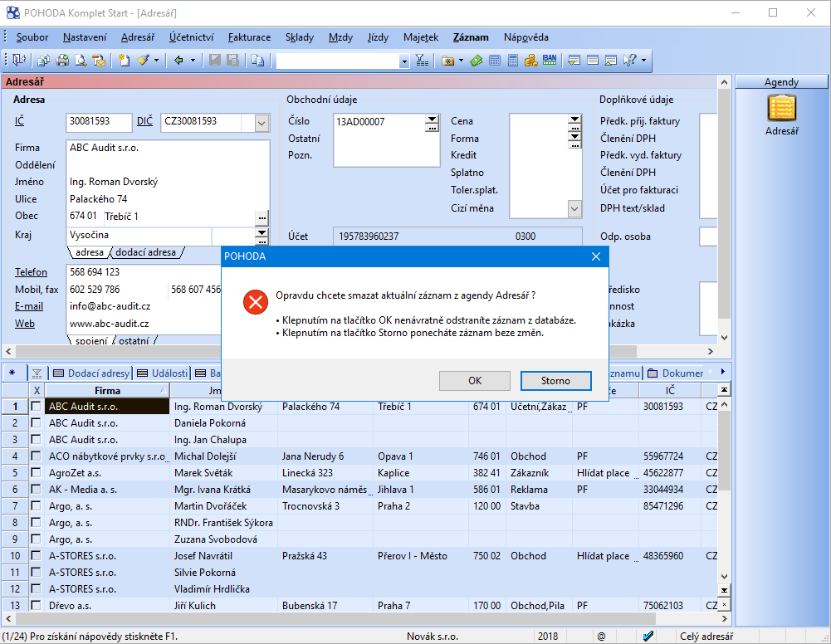Close the POHODA dialog with X

[x=596, y=256]
